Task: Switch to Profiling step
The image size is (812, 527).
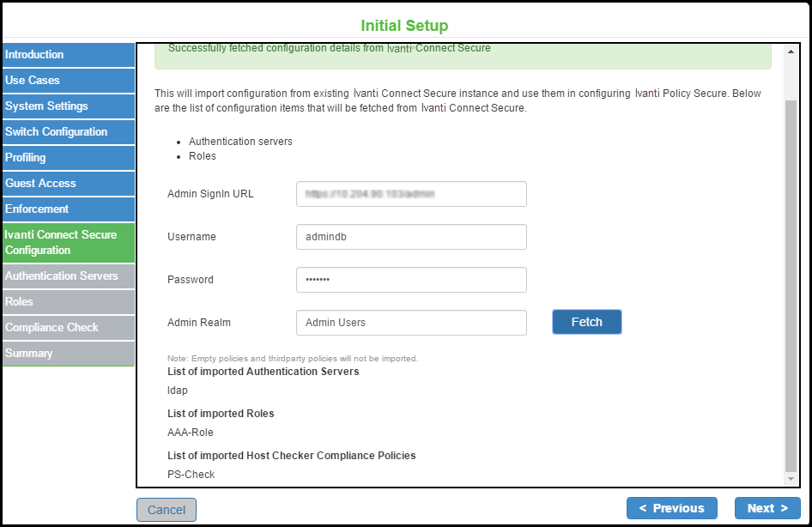Action: (67, 158)
